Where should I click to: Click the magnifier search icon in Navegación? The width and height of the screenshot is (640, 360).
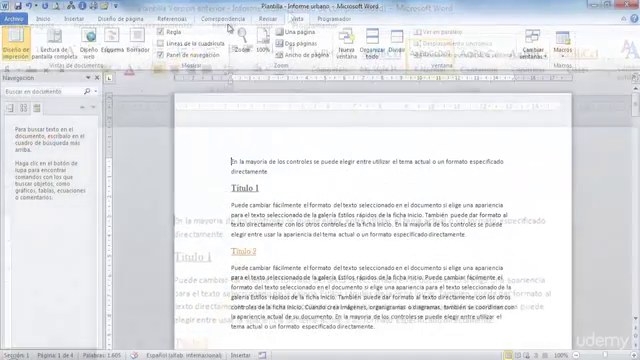(x=87, y=91)
